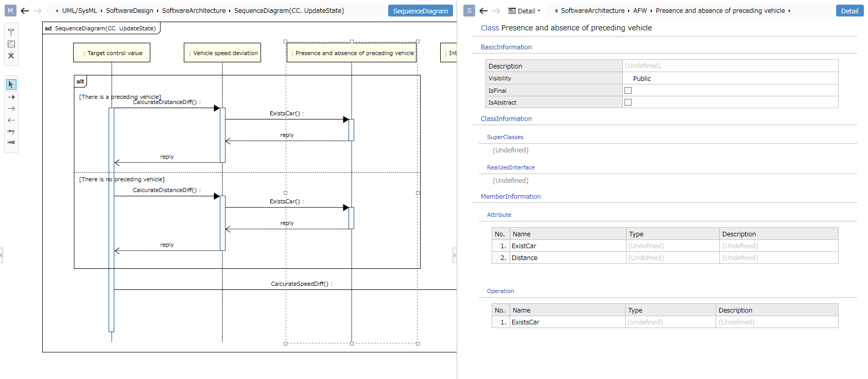The image size is (868, 379).
Task: Open SoftwareArchitecture breadcrumb in diagram panel
Action: pyautogui.click(x=194, y=11)
